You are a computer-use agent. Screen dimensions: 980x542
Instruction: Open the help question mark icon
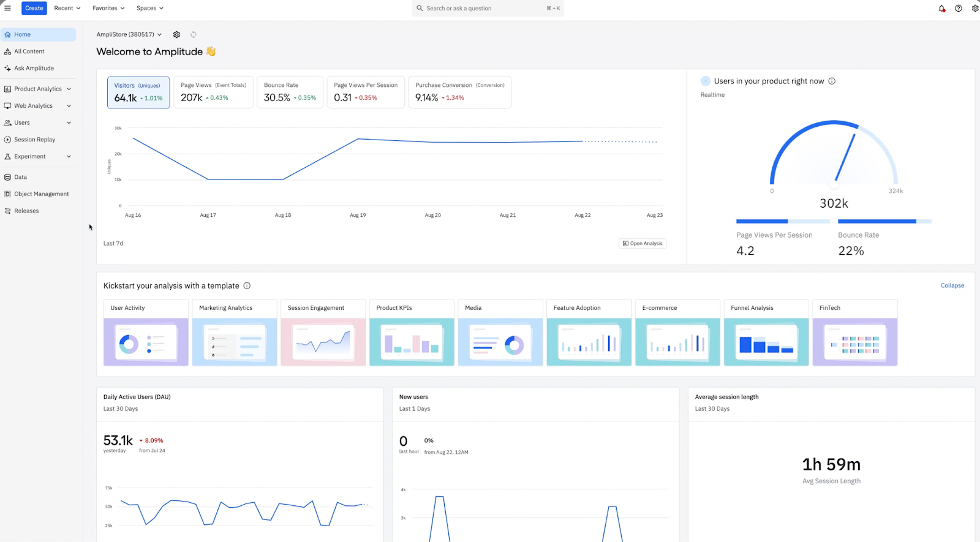pos(959,9)
